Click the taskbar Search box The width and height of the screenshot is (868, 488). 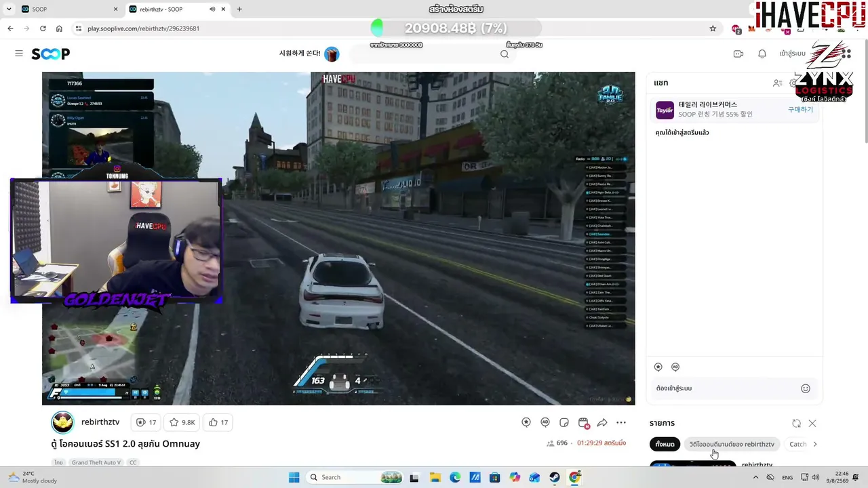355,477
